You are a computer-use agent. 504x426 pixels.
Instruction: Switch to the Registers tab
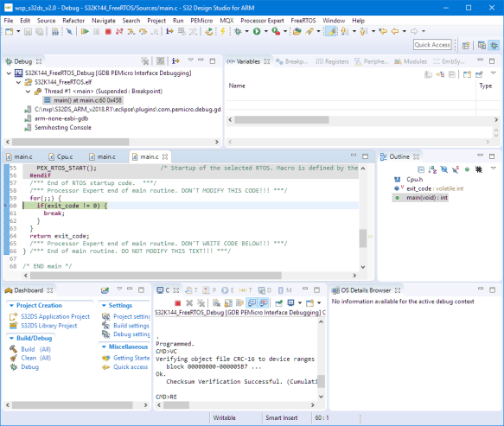tap(332, 61)
